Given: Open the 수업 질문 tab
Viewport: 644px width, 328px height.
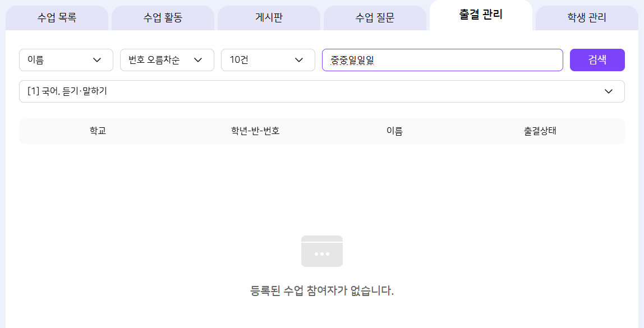Looking at the screenshot, I should 375,18.
